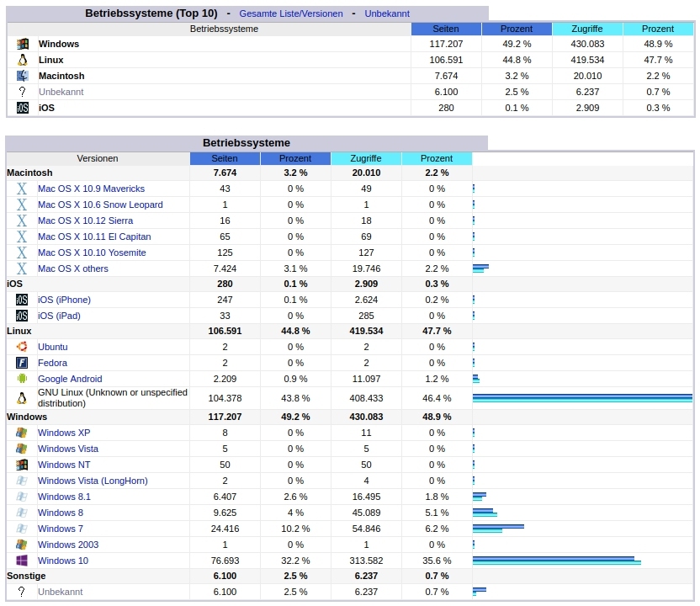Click the iOS icon in Top 10 table
The width and height of the screenshot is (700, 606).
click(x=23, y=108)
